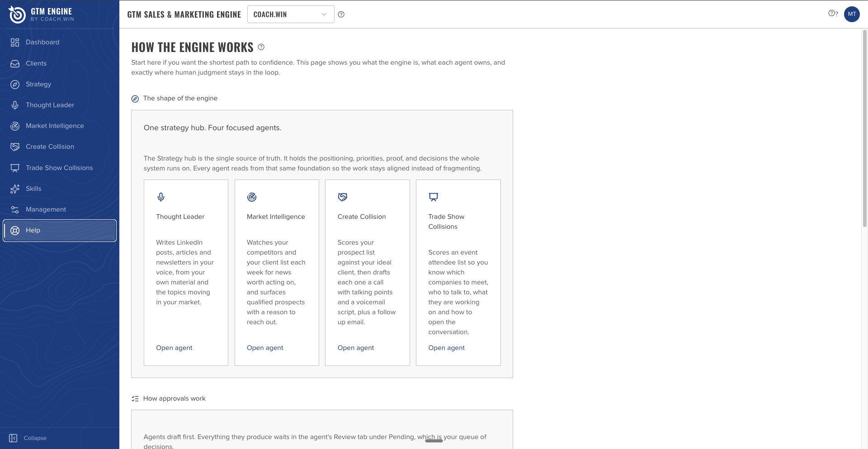Image resolution: width=868 pixels, height=449 pixels.
Task: Click the handshake icon on Create Collision card
Action: 343,197
